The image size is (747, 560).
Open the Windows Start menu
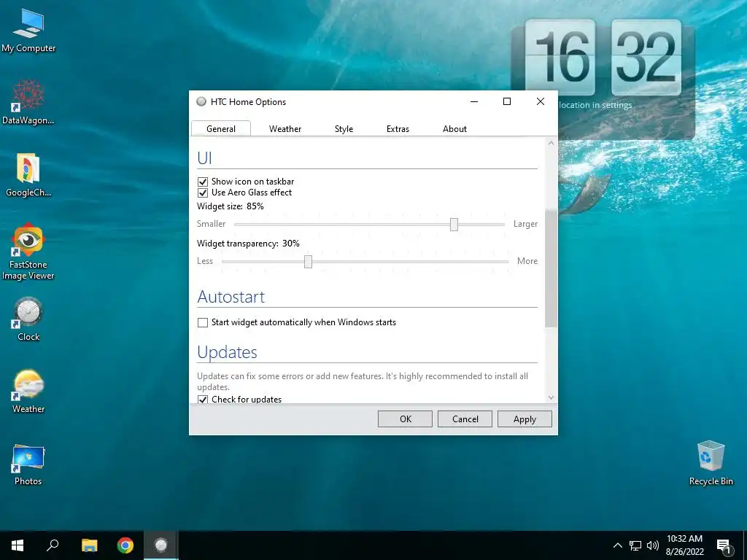(18, 545)
